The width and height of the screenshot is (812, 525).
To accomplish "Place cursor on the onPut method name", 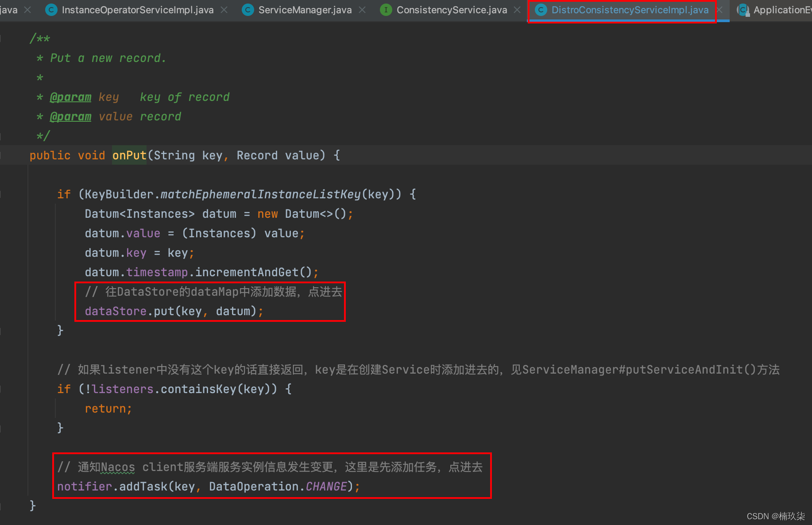I will (129, 155).
